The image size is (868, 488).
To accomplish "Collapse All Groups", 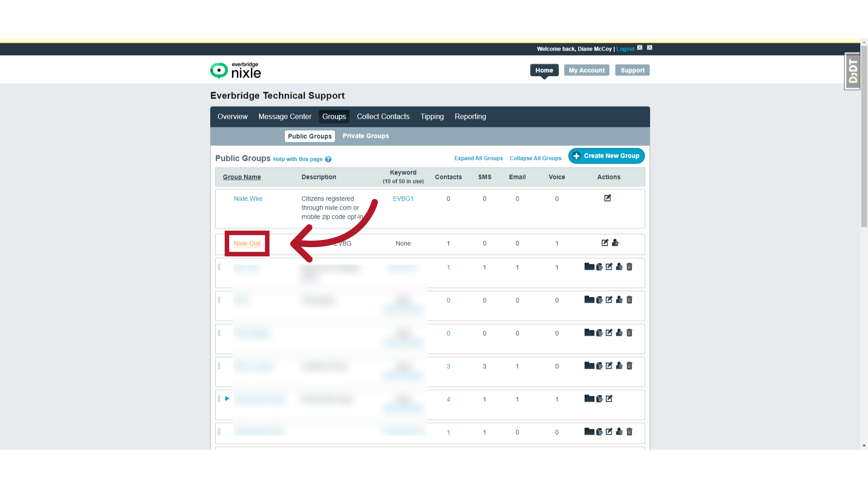I will pyautogui.click(x=535, y=158).
